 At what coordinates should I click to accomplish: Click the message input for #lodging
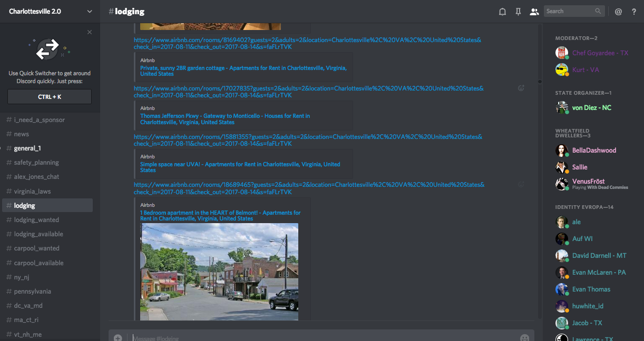pos(316,338)
